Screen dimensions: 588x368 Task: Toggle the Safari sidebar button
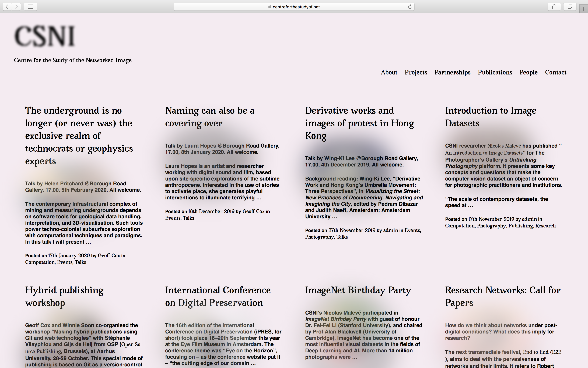click(31, 7)
